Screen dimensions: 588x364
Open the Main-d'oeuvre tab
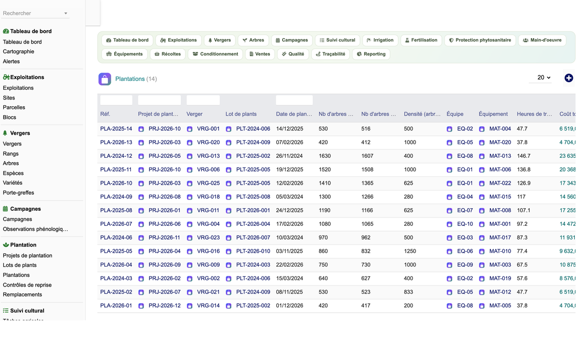pos(542,40)
